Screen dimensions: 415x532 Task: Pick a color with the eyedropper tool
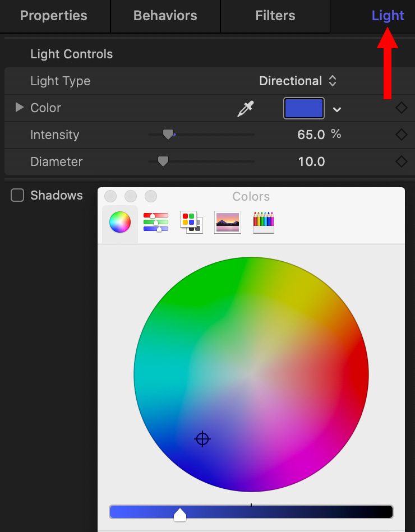click(246, 109)
